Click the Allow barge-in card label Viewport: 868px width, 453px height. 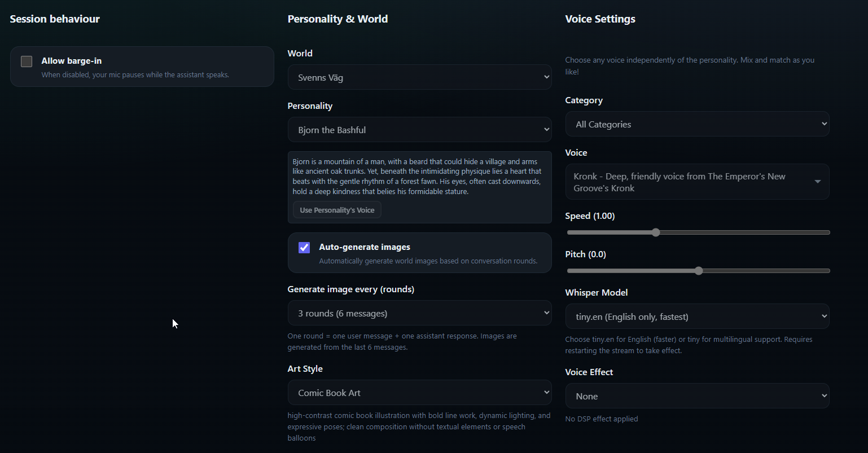[x=72, y=61]
